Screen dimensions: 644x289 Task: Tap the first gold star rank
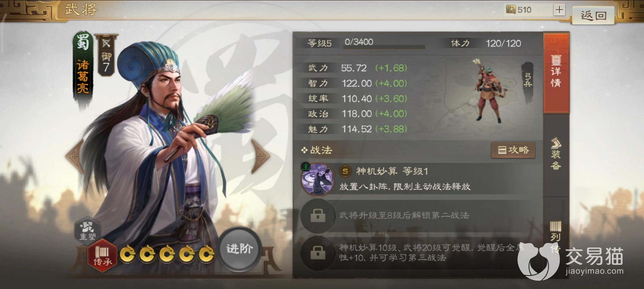(x=128, y=254)
